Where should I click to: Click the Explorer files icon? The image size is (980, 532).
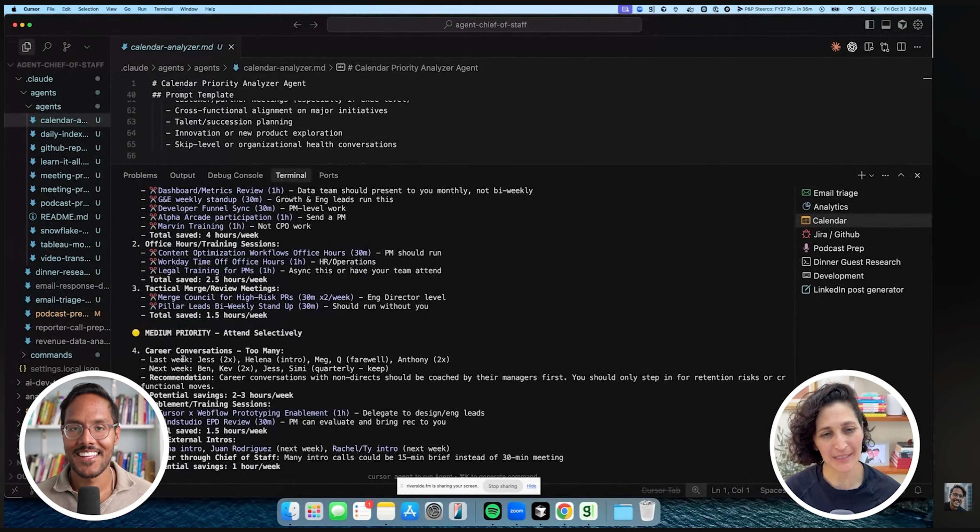coord(26,47)
